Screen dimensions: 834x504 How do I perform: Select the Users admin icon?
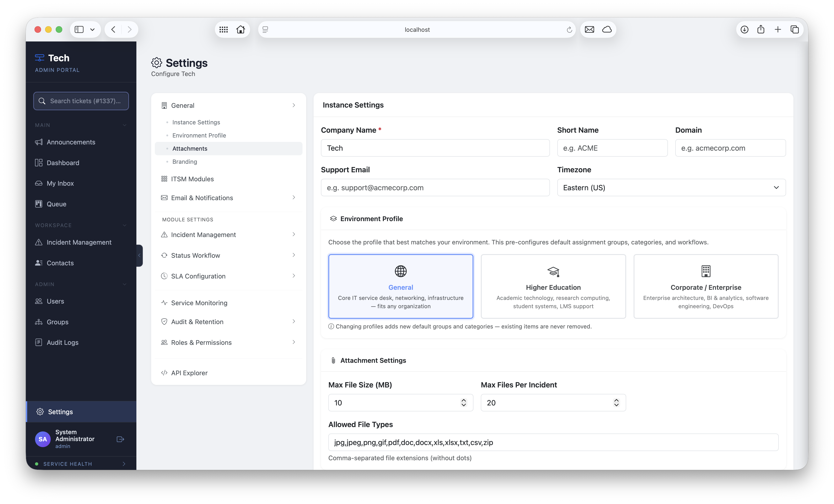tap(39, 301)
